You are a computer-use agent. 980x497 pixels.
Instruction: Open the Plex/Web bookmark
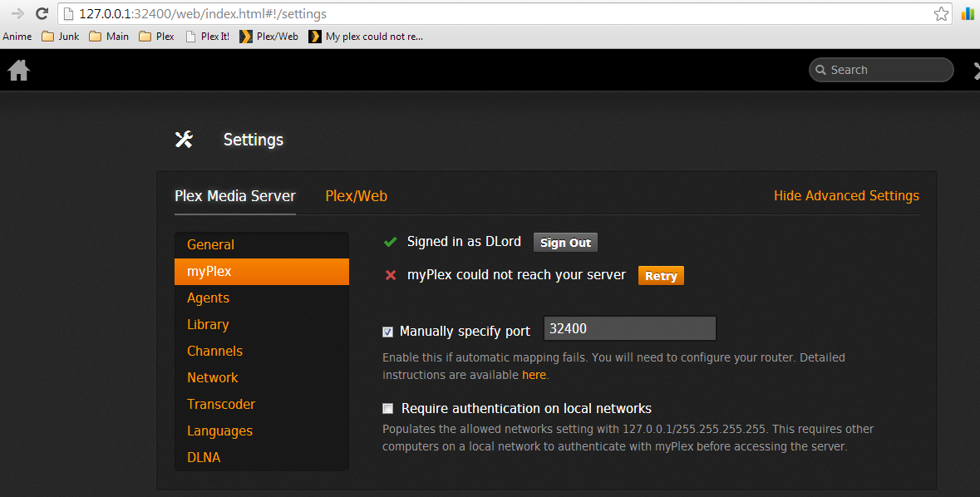269,37
